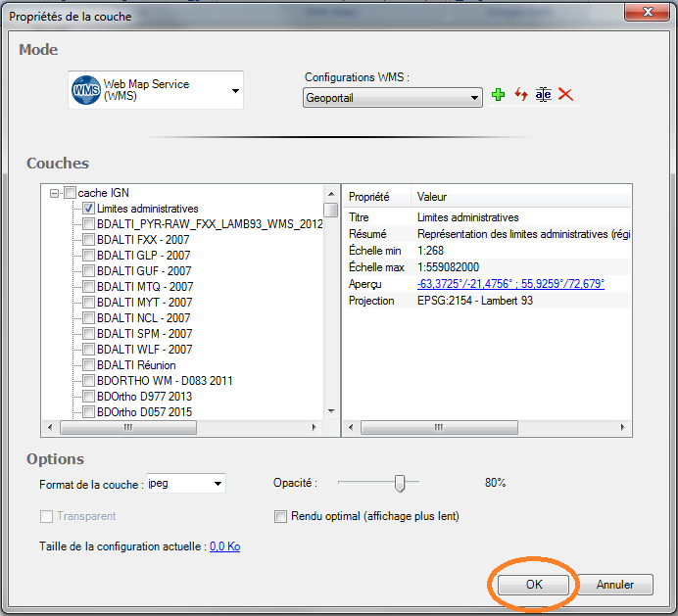Click the Annuler button
678x616 pixels.
(615, 585)
